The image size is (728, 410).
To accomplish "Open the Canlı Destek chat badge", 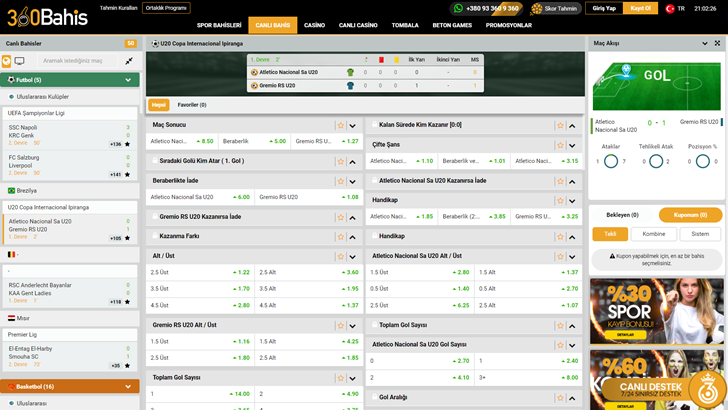I will click(x=663, y=390).
